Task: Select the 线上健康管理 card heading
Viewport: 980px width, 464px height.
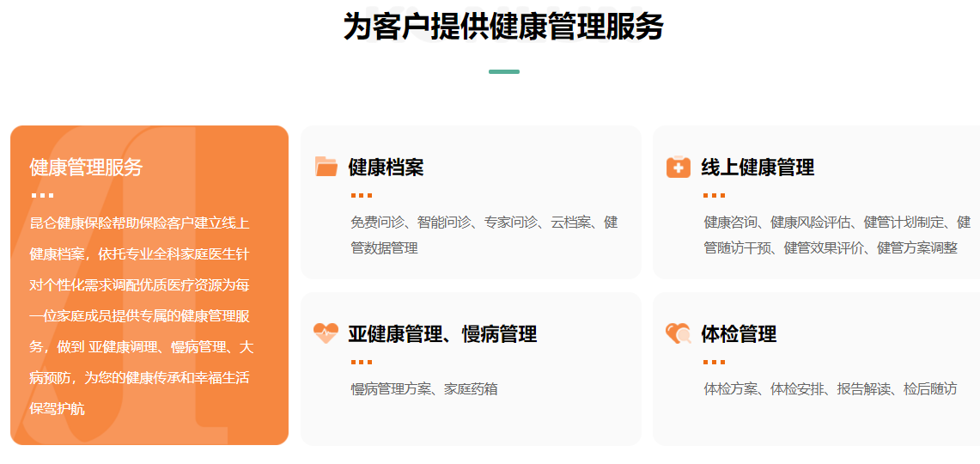Action: point(758,168)
